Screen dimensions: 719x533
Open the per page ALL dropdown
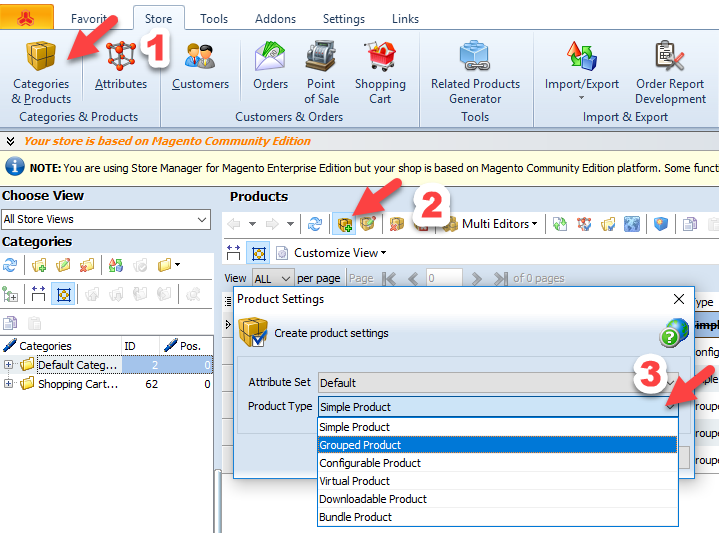tap(273, 278)
